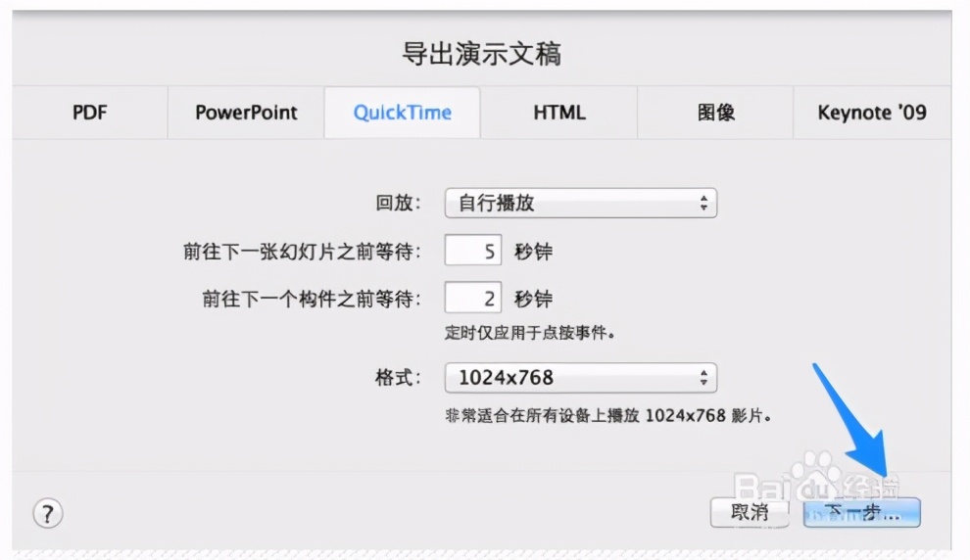Click the 导出演示文稿 dialog title
This screenshot has width=970, height=560.
[482, 54]
